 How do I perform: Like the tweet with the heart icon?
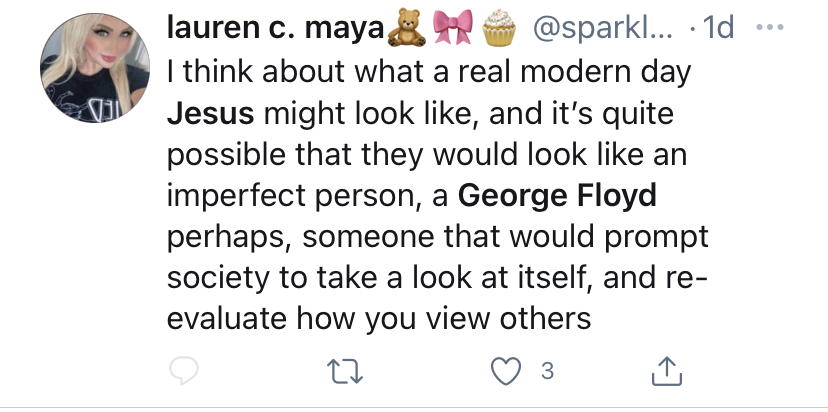506,371
